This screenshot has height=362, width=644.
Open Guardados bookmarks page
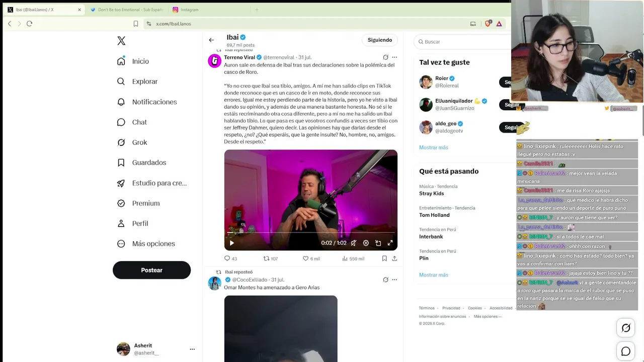point(141,162)
